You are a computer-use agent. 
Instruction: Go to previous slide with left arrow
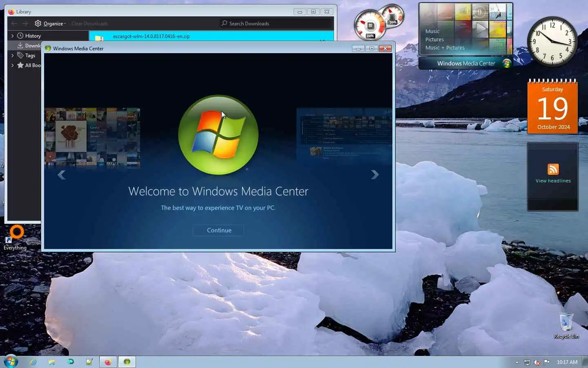click(62, 175)
